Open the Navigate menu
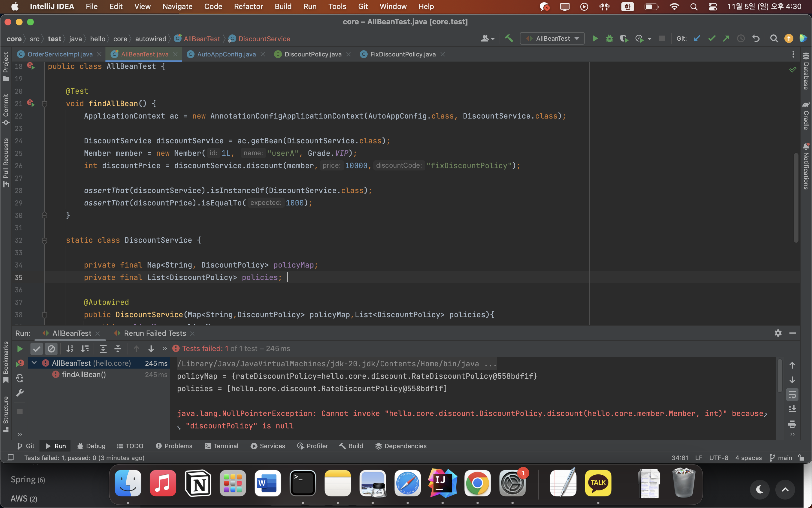Image resolution: width=812 pixels, height=508 pixels. click(x=177, y=6)
